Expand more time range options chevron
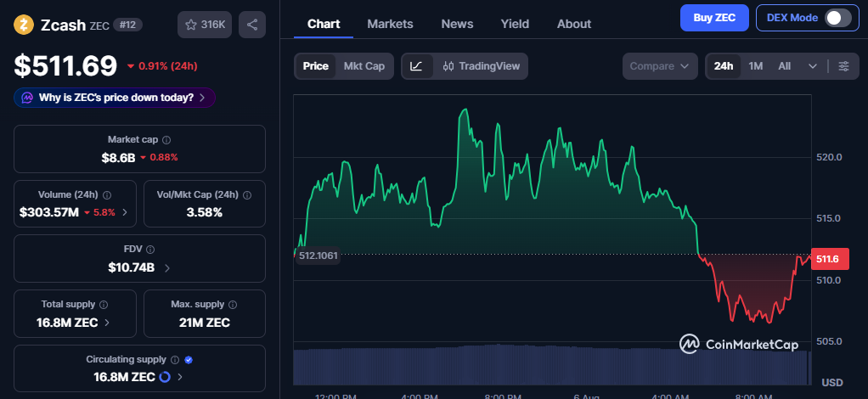Screen dimensions: 868x399 tap(813, 66)
